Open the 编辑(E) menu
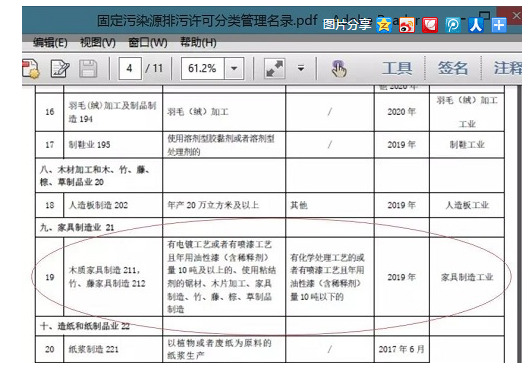This screenshot has width=532, height=375. (x=50, y=43)
